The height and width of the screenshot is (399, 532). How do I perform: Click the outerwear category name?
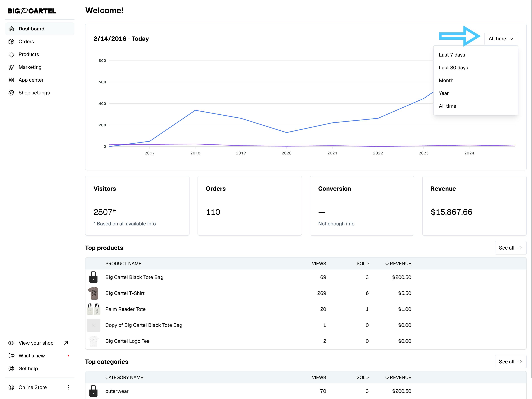(117, 391)
